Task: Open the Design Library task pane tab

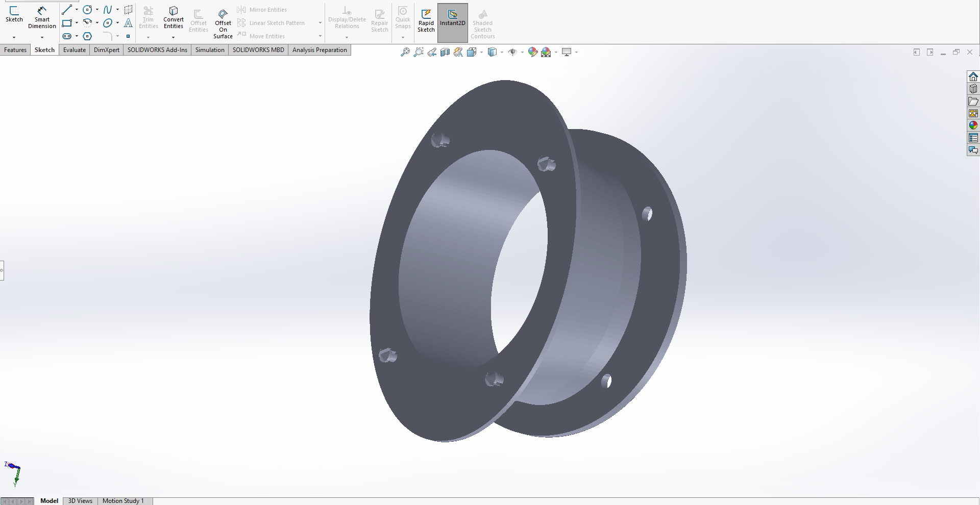Action: coord(973,89)
